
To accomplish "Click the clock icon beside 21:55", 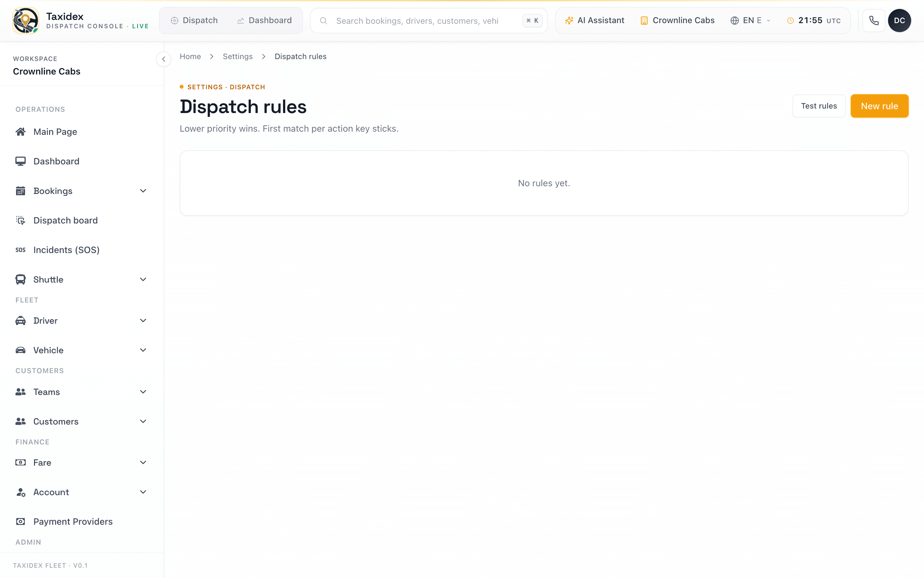I will tap(791, 21).
